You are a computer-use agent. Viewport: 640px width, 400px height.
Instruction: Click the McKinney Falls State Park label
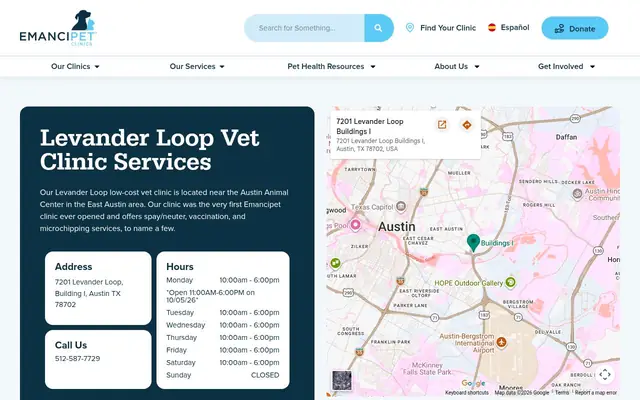point(427,369)
